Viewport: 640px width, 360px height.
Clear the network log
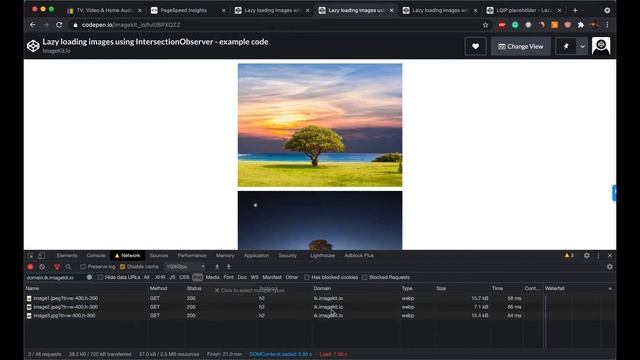42,267
